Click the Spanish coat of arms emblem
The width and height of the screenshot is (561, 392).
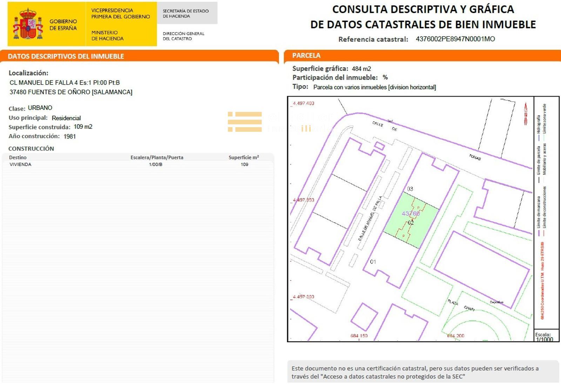click(28, 24)
